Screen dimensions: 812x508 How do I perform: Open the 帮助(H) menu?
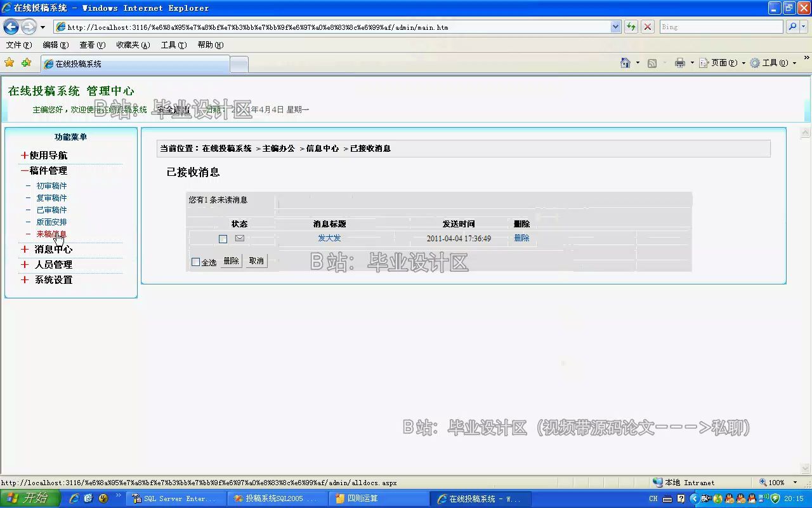(x=210, y=45)
